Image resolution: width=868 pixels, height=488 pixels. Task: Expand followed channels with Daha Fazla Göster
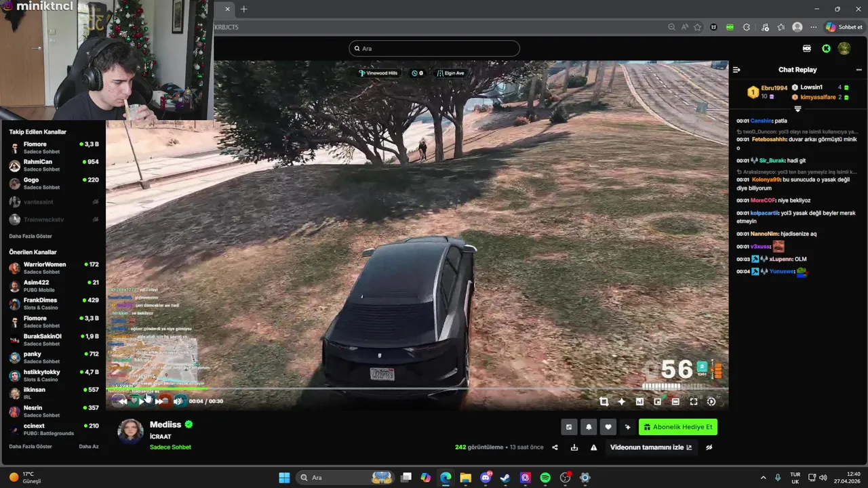coord(31,236)
